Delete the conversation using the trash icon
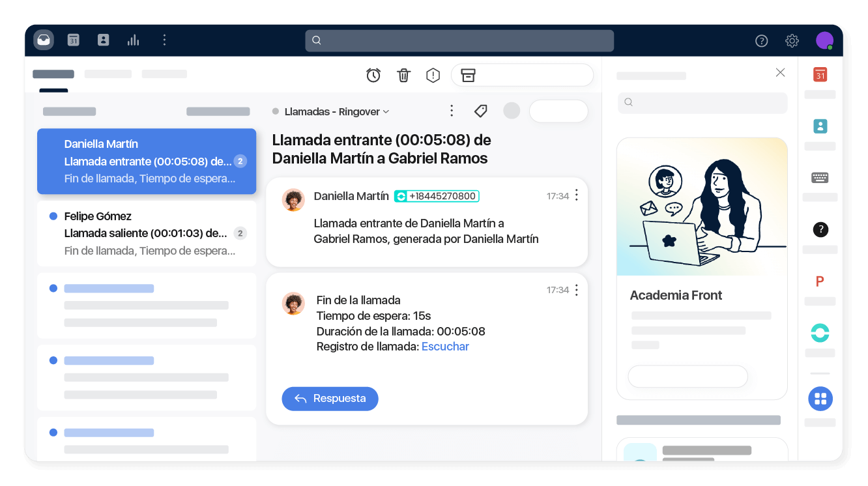868x486 pixels. [403, 75]
